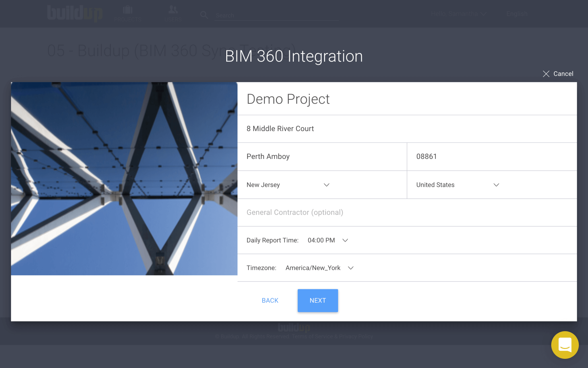Click the search magnifier icon

coord(204,15)
